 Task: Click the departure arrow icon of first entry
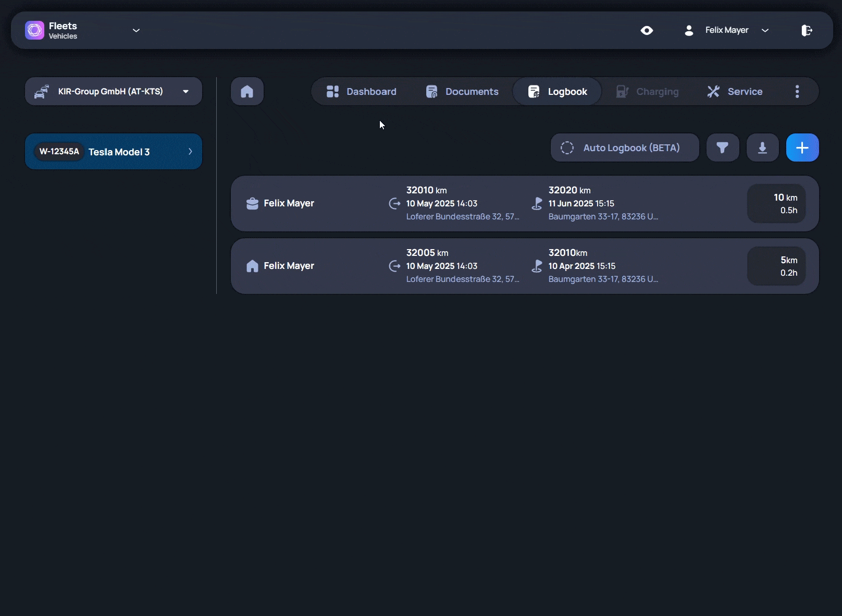click(x=394, y=203)
